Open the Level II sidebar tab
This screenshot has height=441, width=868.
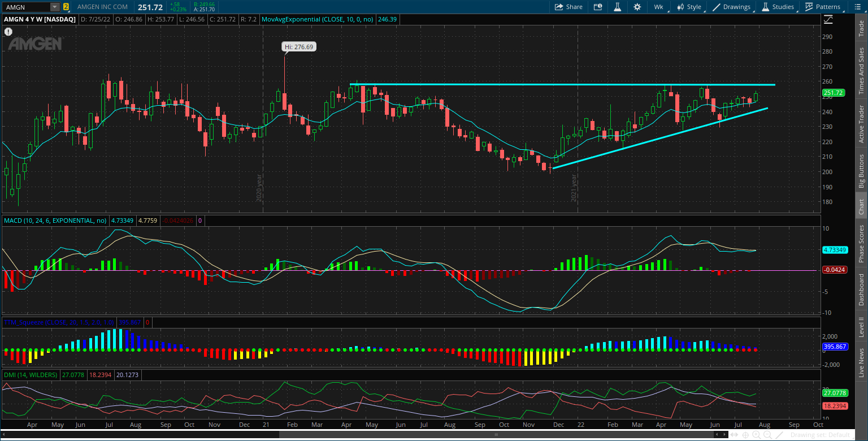(861, 327)
